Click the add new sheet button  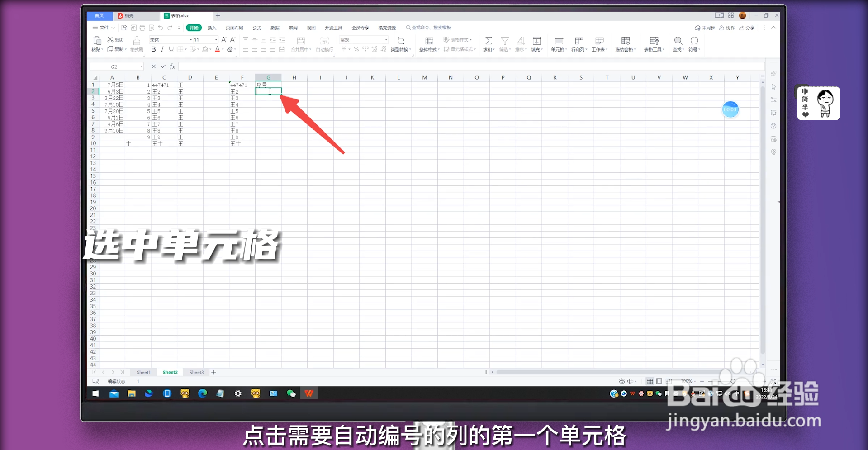point(213,372)
